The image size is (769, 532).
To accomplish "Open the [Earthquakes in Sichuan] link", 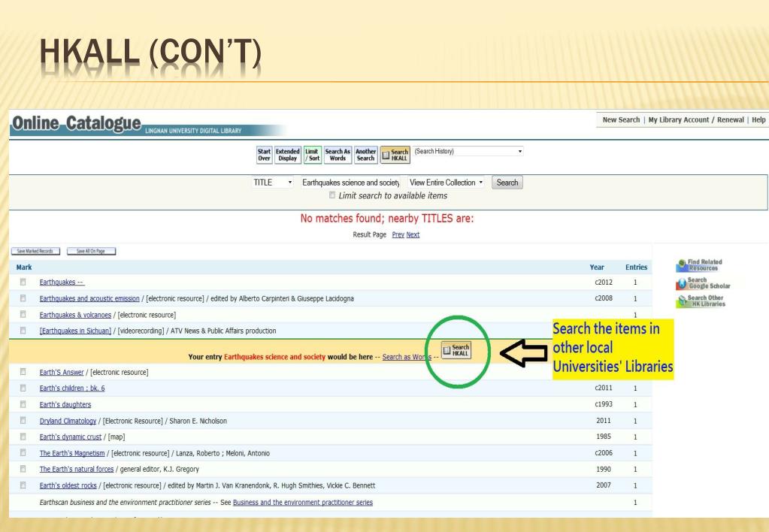I will (x=75, y=331).
